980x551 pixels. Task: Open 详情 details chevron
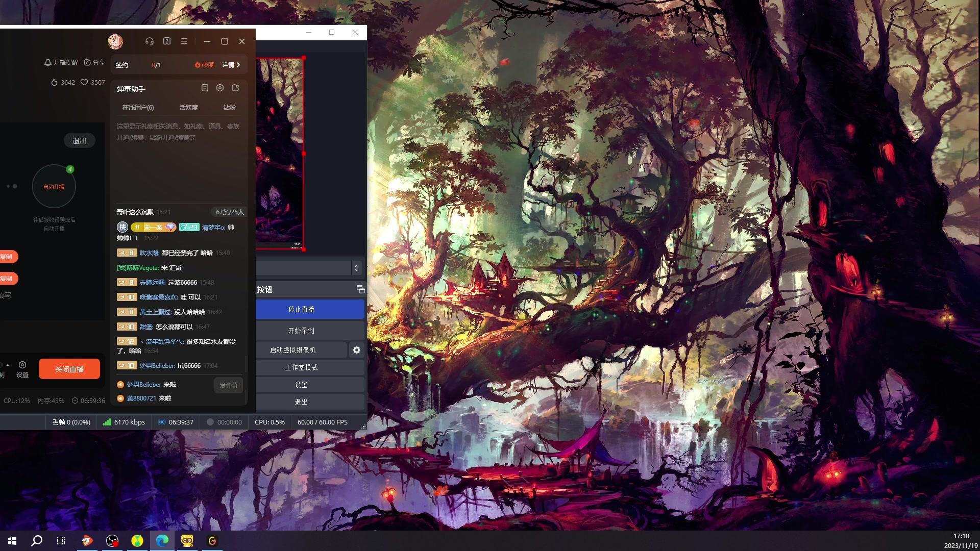(231, 65)
